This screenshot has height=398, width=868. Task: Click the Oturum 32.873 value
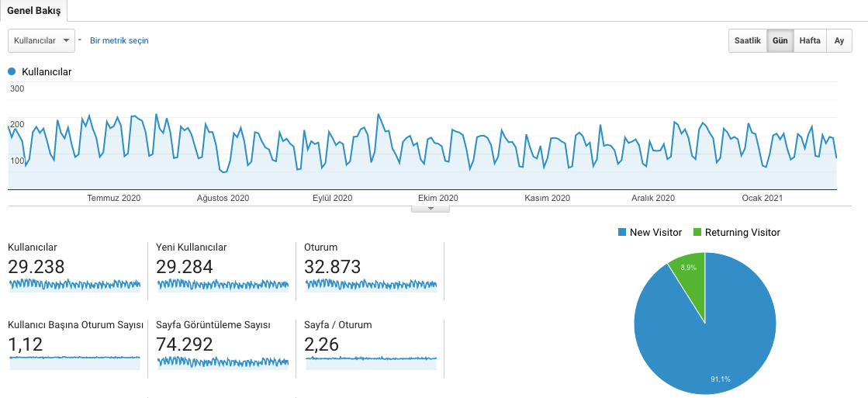pos(333,267)
